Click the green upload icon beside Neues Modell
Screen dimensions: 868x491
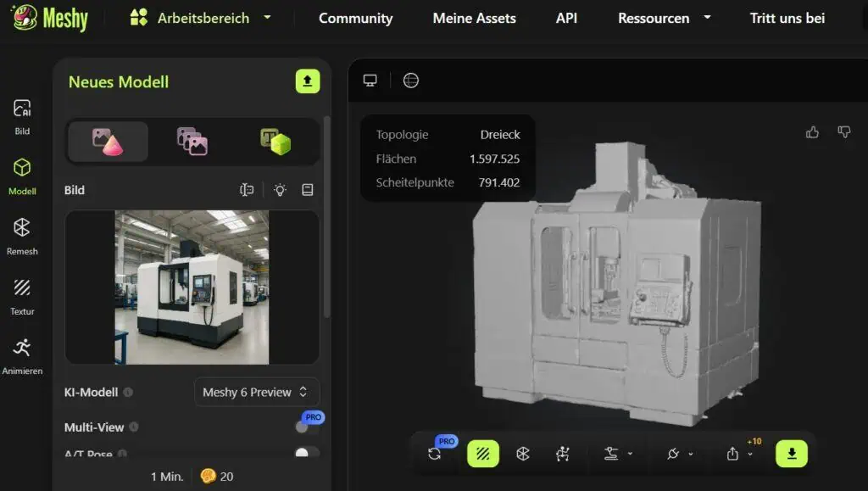[x=307, y=81]
